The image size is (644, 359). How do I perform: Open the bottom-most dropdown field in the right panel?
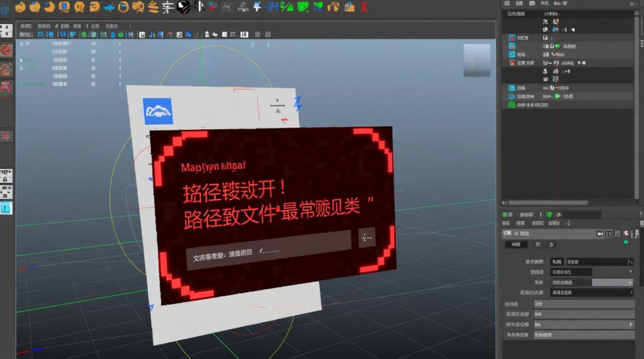point(585,334)
